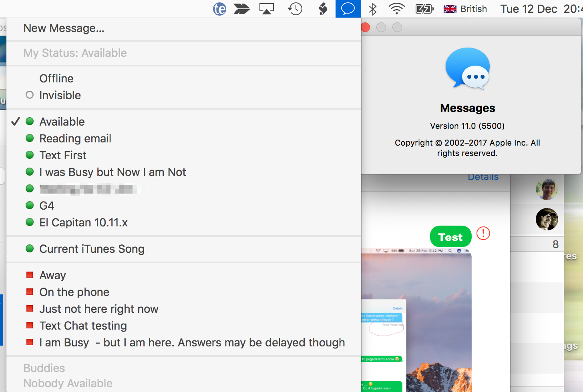583x392 pixels.
Task: Pick the 'On the phone' busy status
Action: coord(74,292)
